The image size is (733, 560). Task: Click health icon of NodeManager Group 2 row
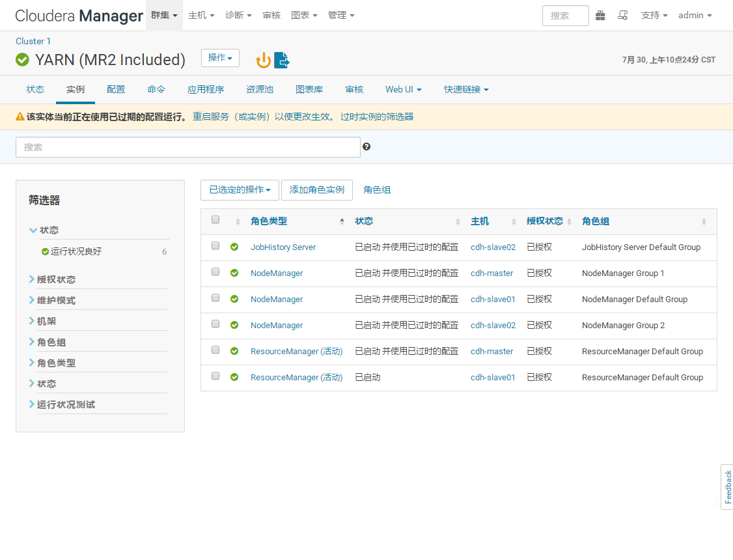click(x=234, y=326)
